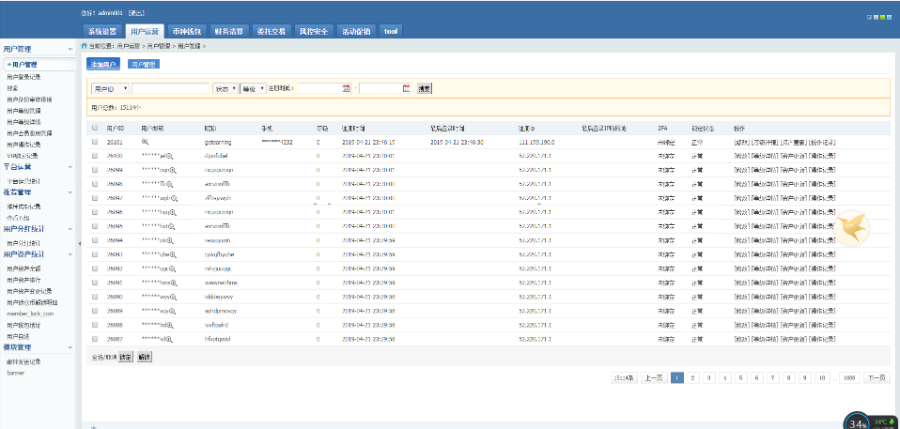Viewport: 900px width, 429px height.
Task: Click the 34% performance monitor widget
Action: (x=858, y=420)
